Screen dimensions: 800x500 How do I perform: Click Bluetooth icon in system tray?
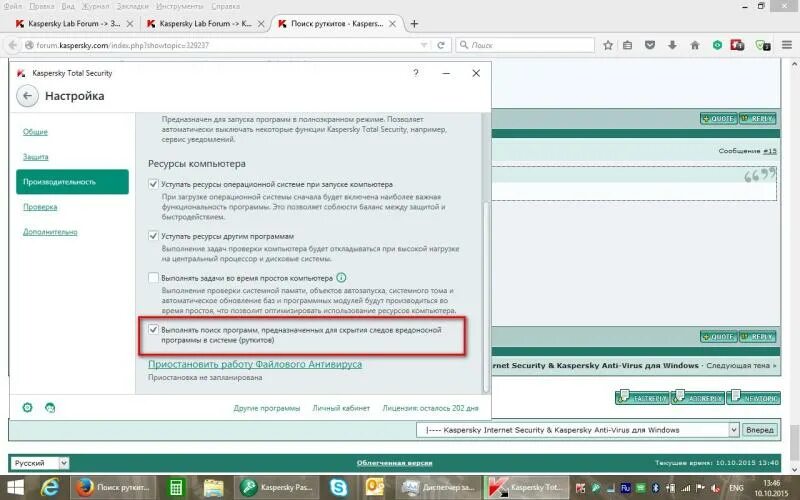click(x=656, y=488)
